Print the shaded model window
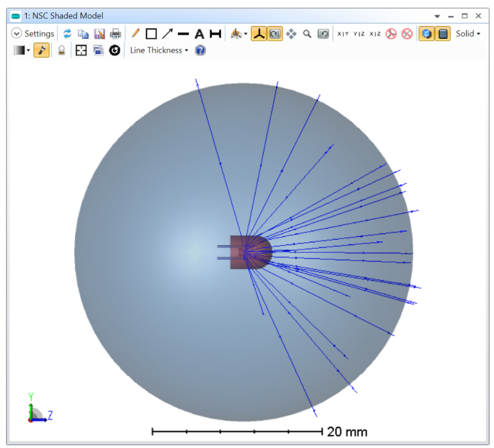 pyautogui.click(x=115, y=33)
